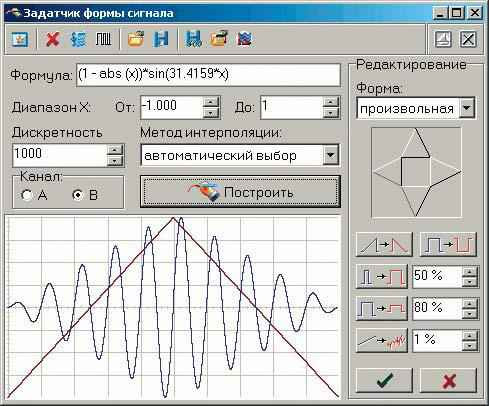Click the Построить button
The image size is (489, 406).
click(240, 192)
